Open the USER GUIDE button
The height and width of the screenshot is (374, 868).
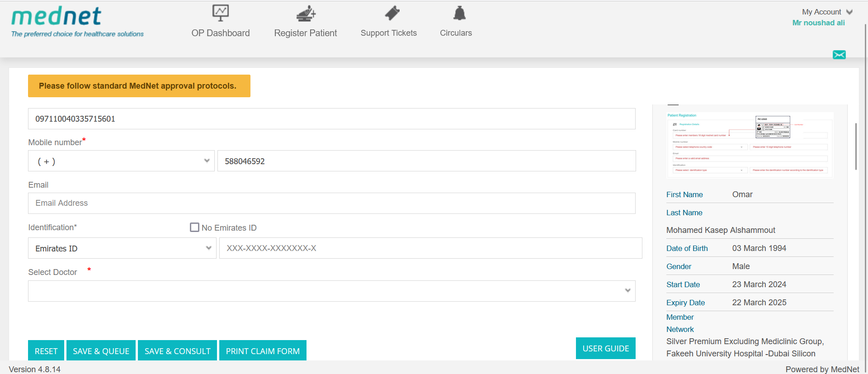click(606, 348)
